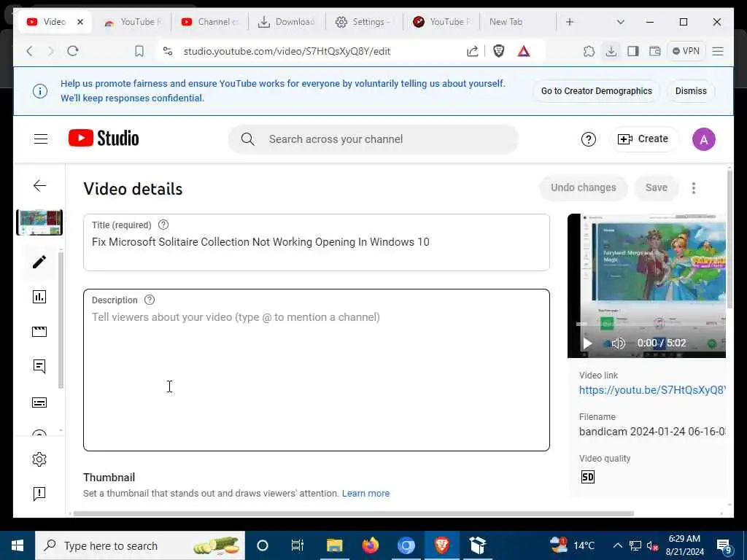The height and width of the screenshot is (560, 747).
Task: Open a new browser tab with plus
Action: click(x=570, y=22)
